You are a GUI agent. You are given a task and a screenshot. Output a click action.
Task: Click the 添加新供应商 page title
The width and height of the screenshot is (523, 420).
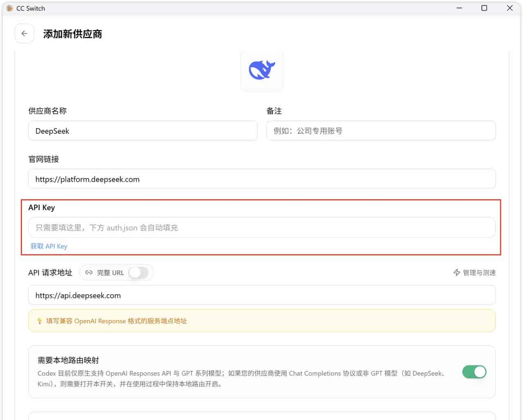pyautogui.click(x=73, y=34)
